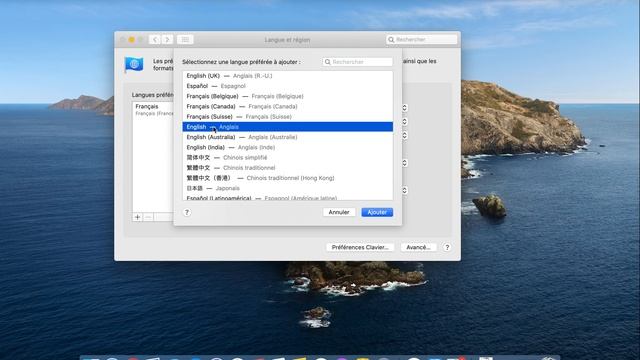Screen dimensions: 640x360
Task: Focus the window toolbar Rechercher field
Action: (422, 40)
